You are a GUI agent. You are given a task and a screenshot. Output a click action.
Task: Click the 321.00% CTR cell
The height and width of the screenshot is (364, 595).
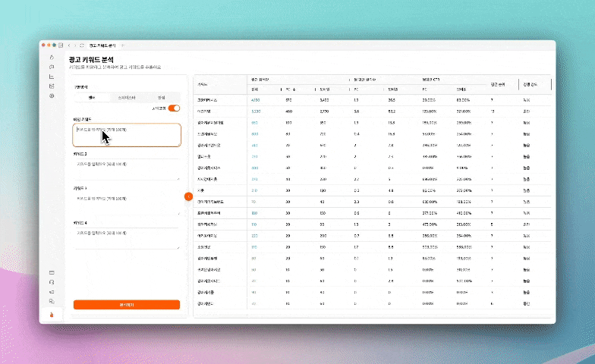[464, 111]
